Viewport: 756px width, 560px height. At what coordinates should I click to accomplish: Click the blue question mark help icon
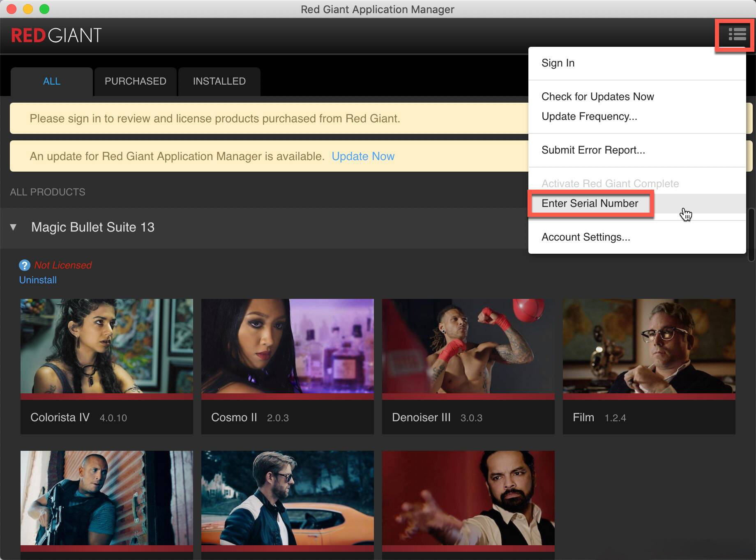25,265
